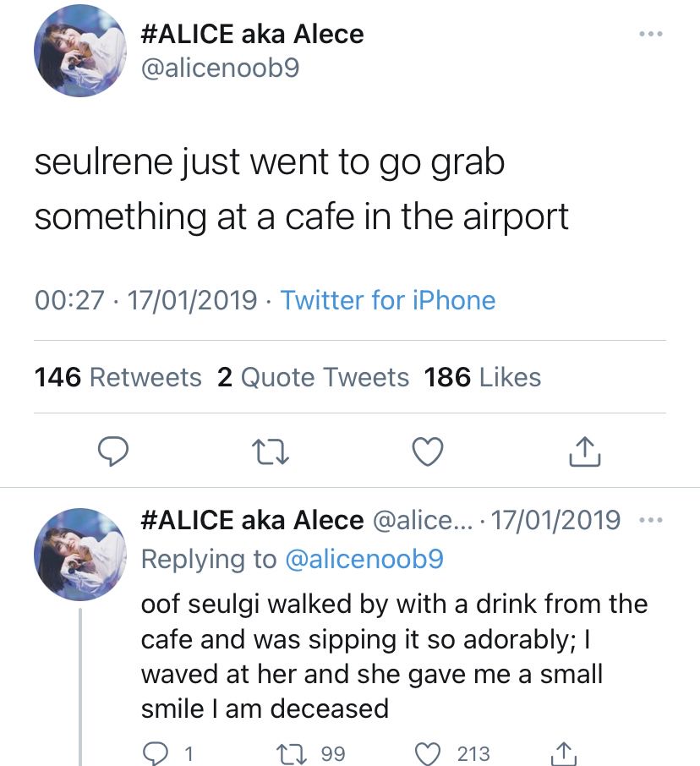Viewport: 700px width, 766px height.
Task: Open the #ALICE aka Alece profile name
Action: (x=251, y=34)
